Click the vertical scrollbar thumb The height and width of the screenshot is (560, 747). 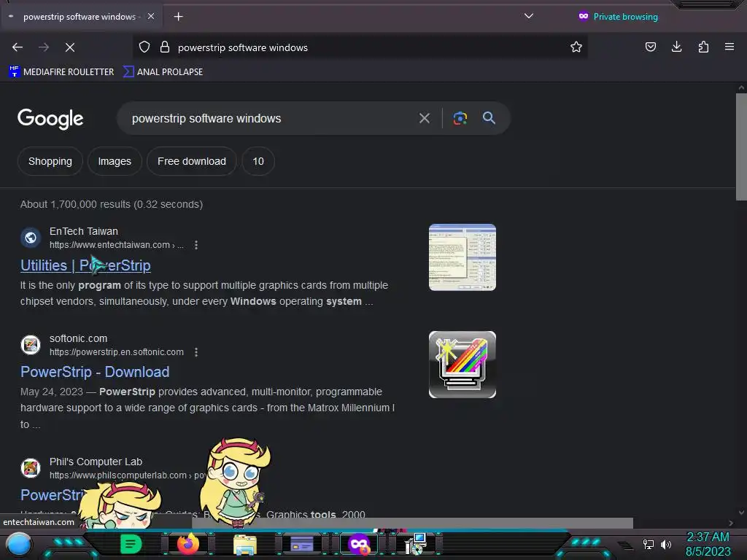pos(741,147)
